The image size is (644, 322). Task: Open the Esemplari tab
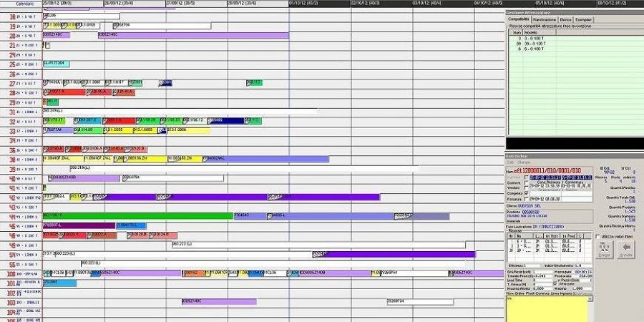(x=583, y=20)
